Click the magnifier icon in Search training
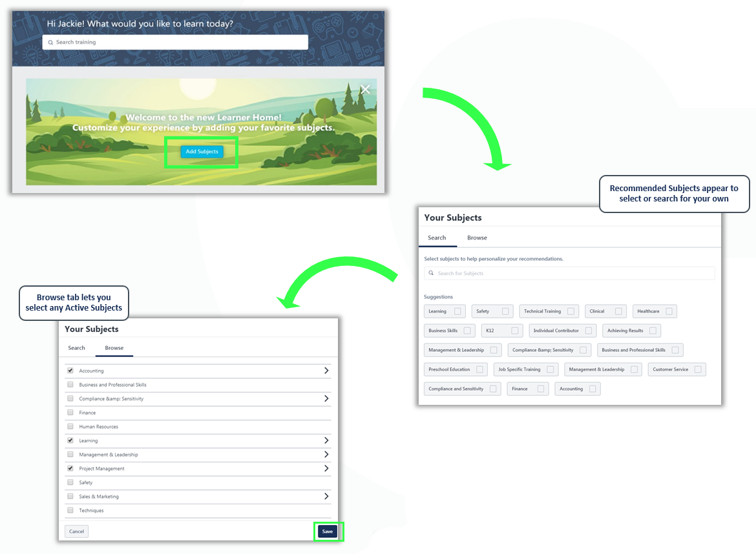Viewport: 756px width, 554px height. [50, 43]
